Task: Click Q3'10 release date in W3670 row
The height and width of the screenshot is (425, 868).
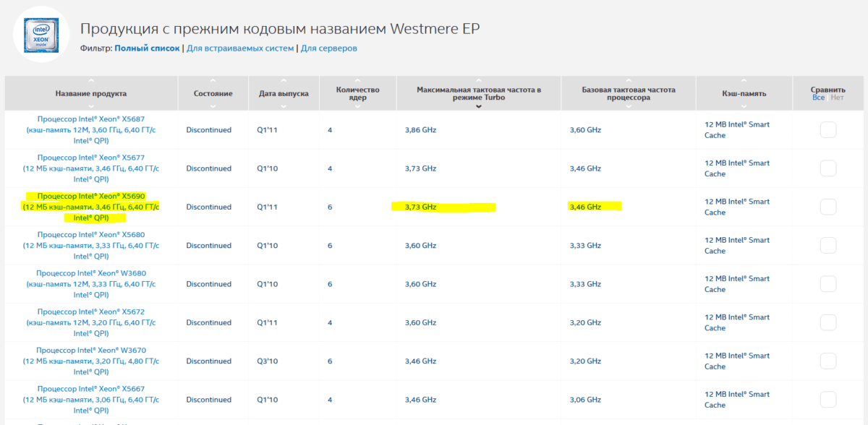Action: click(268, 361)
